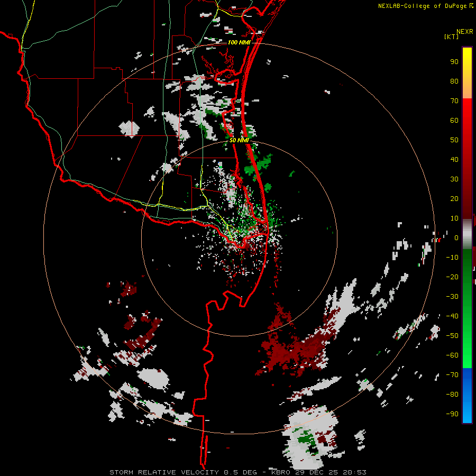The height and width of the screenshot is (476, 476).
Task: Click the blue segment of the color bar
Action: pos(467,395)
